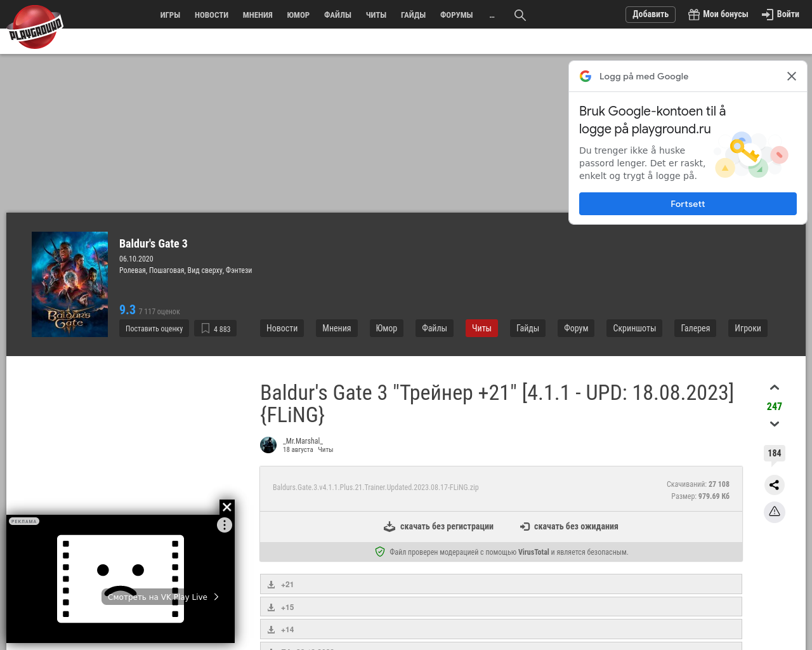Image resolution: width=812 pixels, height=650 pixels.
Task: Open the МНЕНИЯ menu
Action: point(258,15)
